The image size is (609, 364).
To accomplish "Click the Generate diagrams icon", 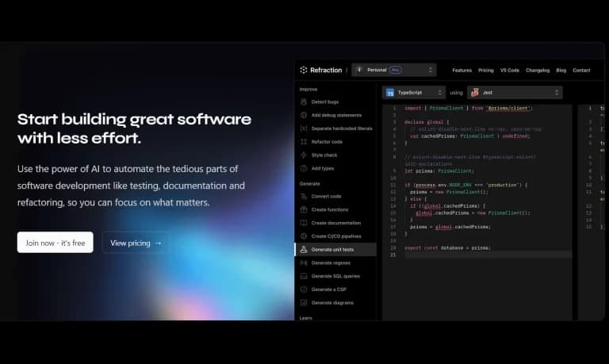I will click(304, 303).
